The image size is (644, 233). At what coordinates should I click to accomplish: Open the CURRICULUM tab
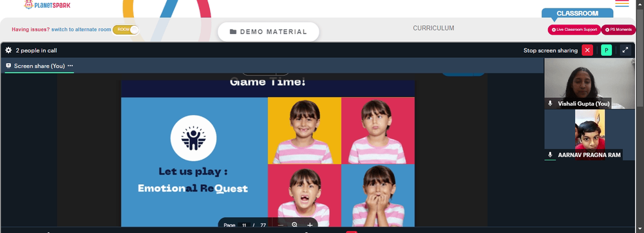tap(433, 28)
